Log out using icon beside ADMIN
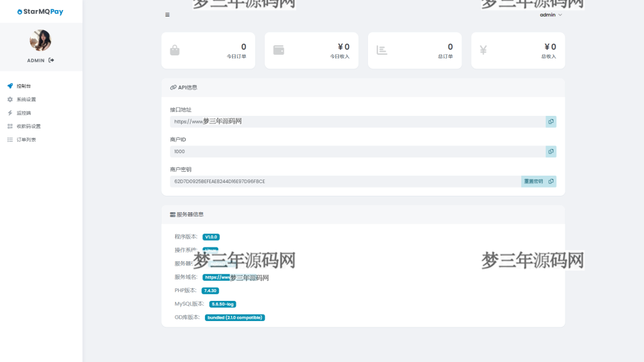This screenshot has width=644, height=362. point(52,60)
